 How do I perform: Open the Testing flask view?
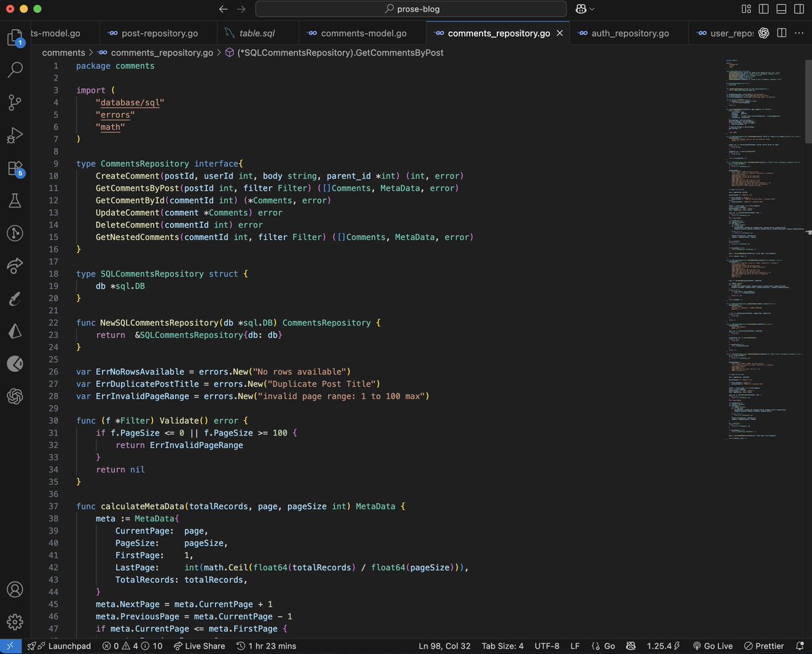(15, 200)
